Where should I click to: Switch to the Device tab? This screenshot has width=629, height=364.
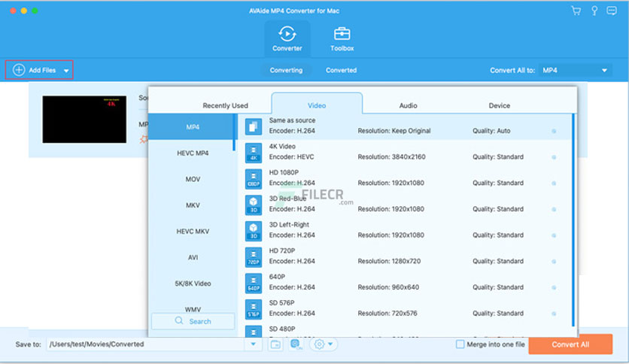click(499, 105)
